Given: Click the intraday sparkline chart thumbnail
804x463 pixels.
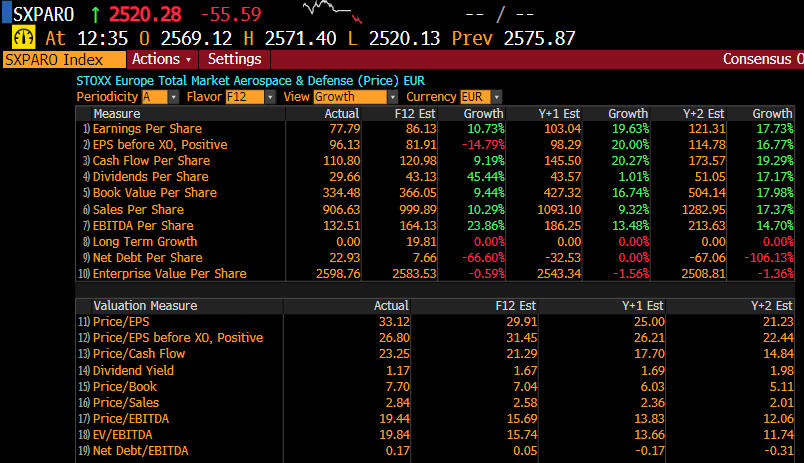Looking at the screenshot, I should 332,11.
